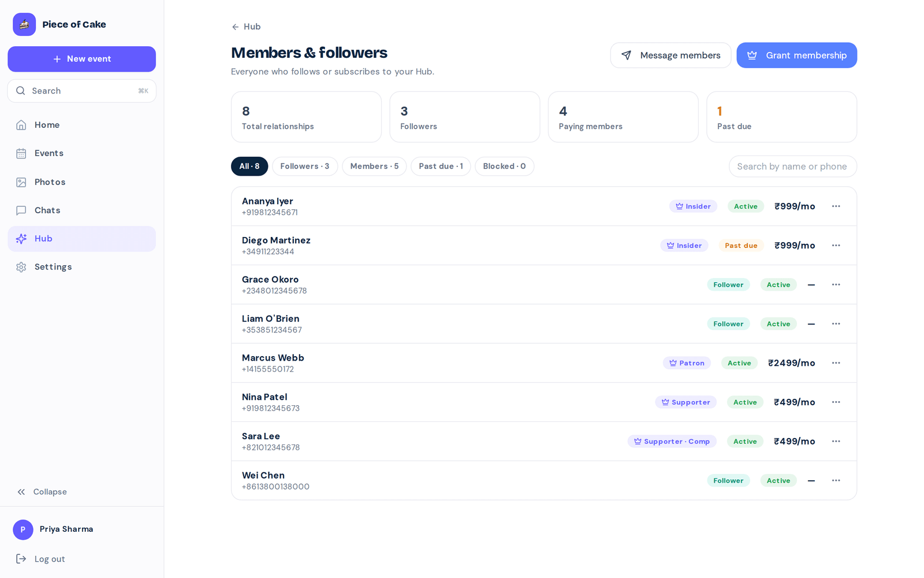Open Photos in the sidebar
Screen dimensions: 924x578
[x=81, y=182]
